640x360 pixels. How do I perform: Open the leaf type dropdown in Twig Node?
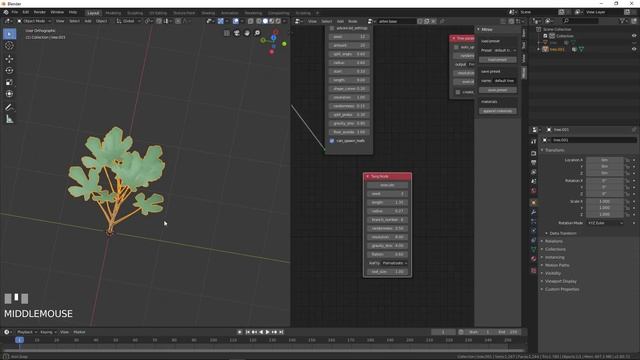(395, 263)
